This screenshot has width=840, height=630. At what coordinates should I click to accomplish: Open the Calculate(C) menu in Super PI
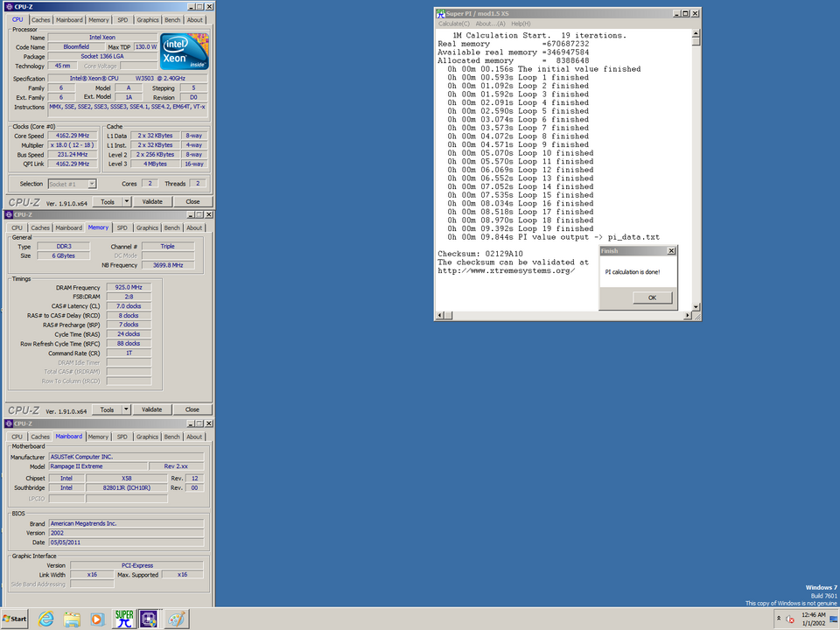454,24
